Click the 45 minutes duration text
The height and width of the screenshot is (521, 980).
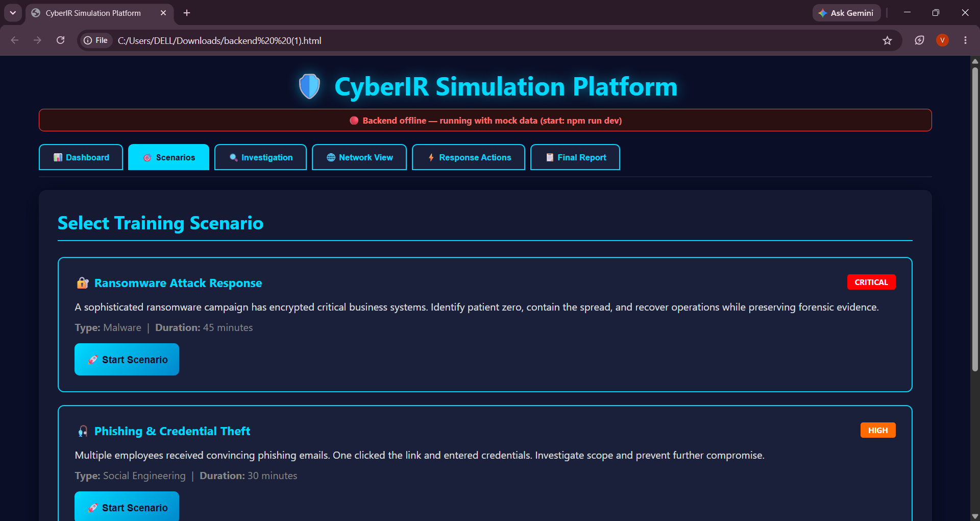228,327
